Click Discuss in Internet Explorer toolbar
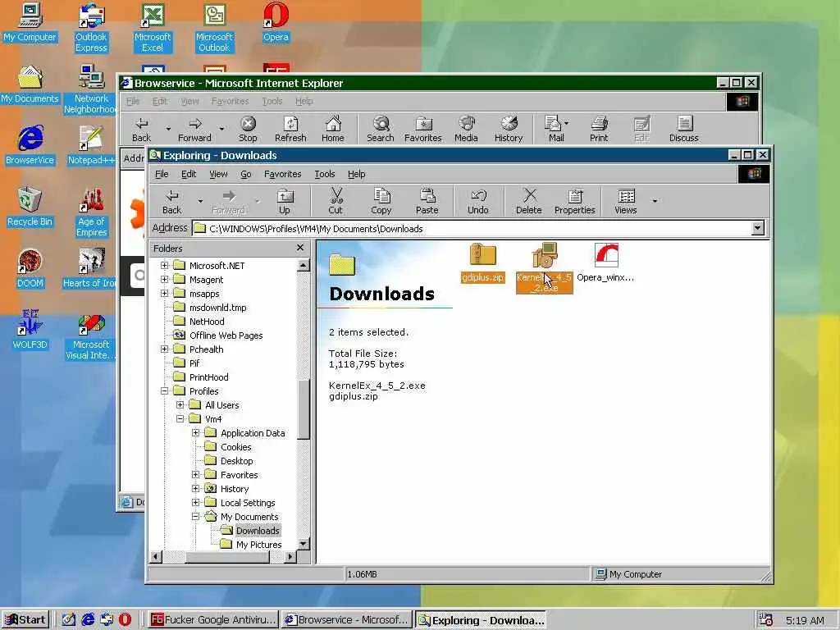Screen dimensions: 840x630 [684, 129]
